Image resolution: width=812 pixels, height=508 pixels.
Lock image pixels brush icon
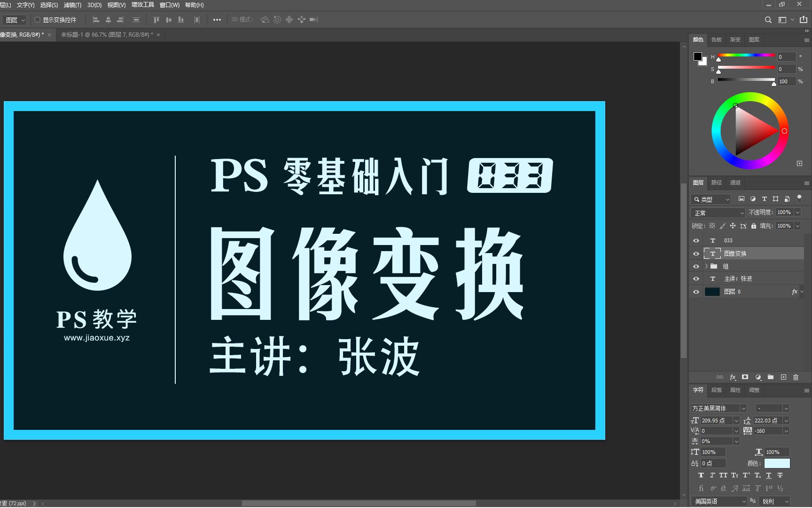723,226
